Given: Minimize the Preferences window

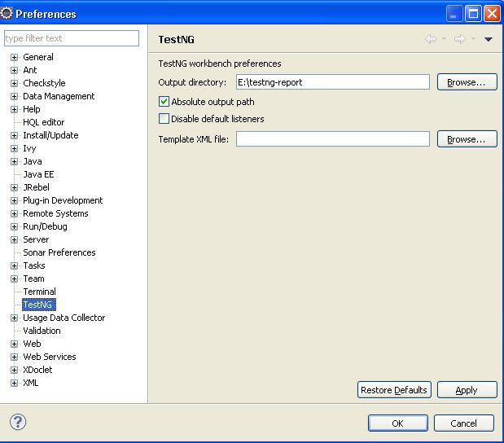Looking at the screenshot, I should pos(454,14).
